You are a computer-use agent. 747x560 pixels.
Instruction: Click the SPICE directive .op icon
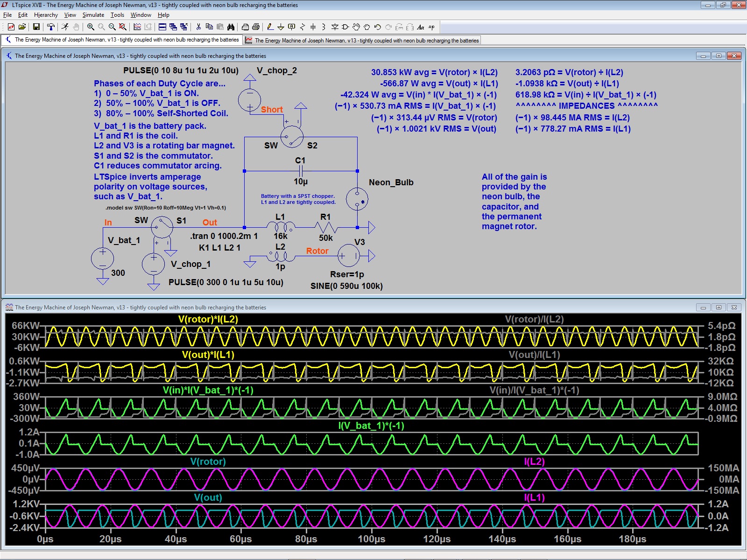[x=431, y=27]
